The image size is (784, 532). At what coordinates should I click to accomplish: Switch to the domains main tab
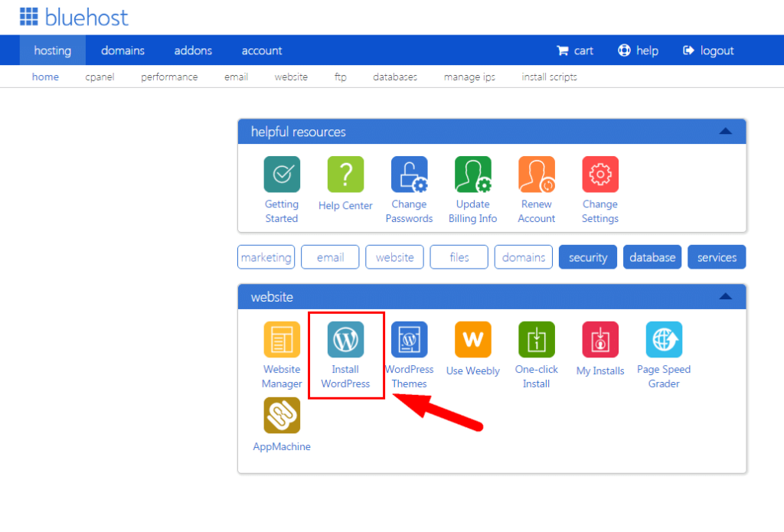click(122, 51)
